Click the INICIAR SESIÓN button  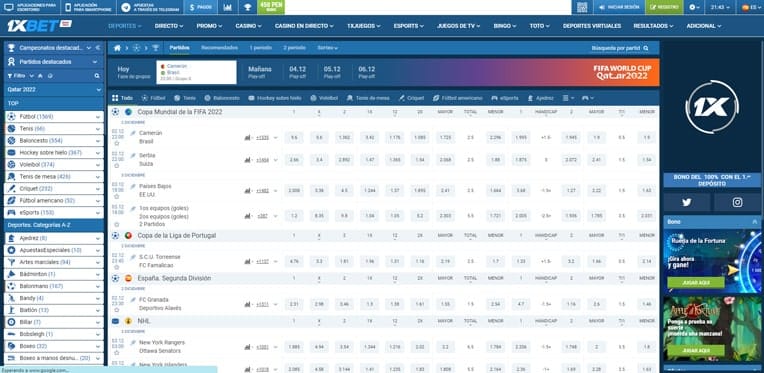coord(618,7)
